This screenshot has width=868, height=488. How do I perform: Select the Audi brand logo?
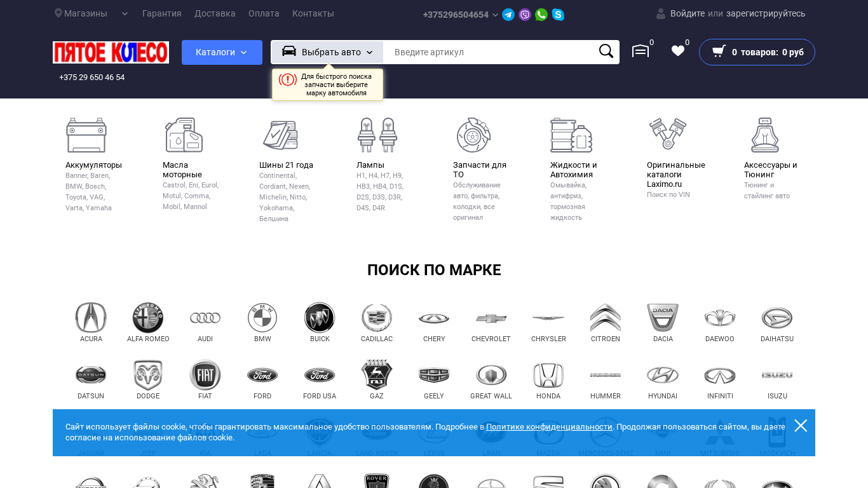pos(205,318)
